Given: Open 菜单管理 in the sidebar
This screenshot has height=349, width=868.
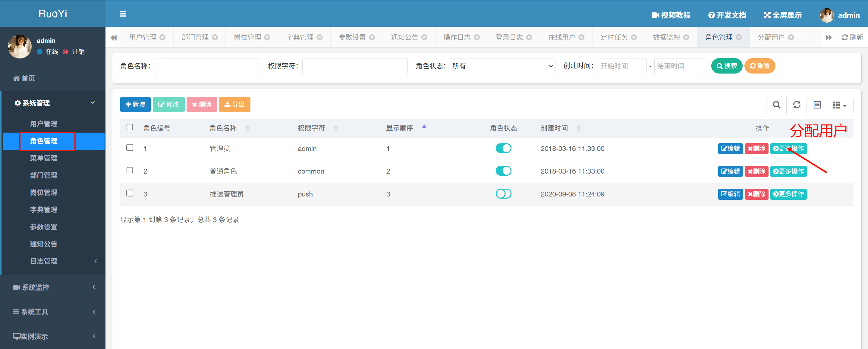Looking at the screenshot, I should (x=43, y=158).
